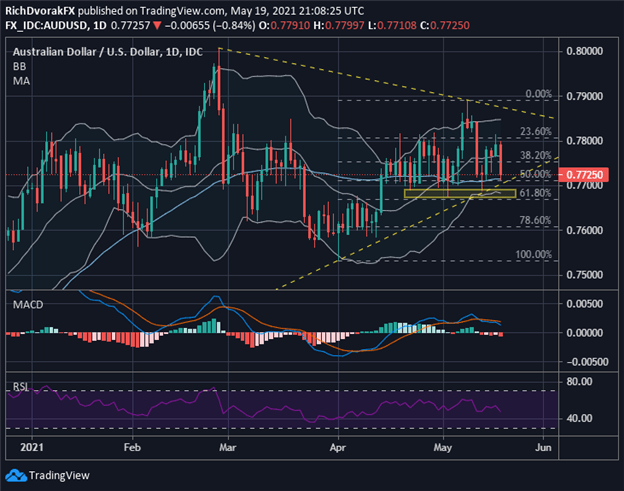
Task: Click the RSI 80.00 scale label
Action: (579, 382)
